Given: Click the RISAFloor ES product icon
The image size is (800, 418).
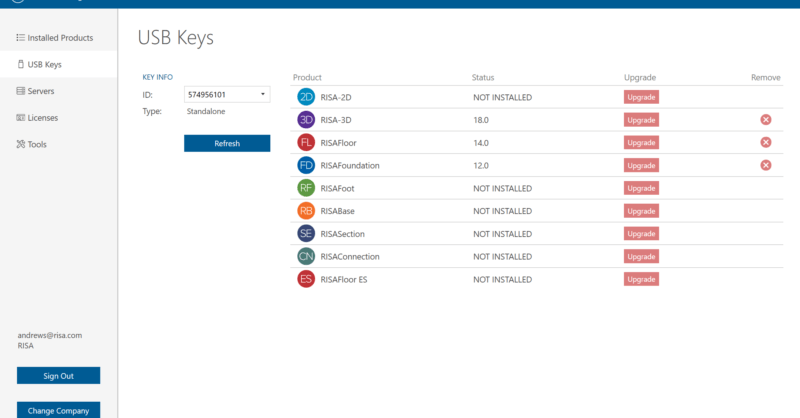Looking at the screenshot, I should (x=306, y=279).
